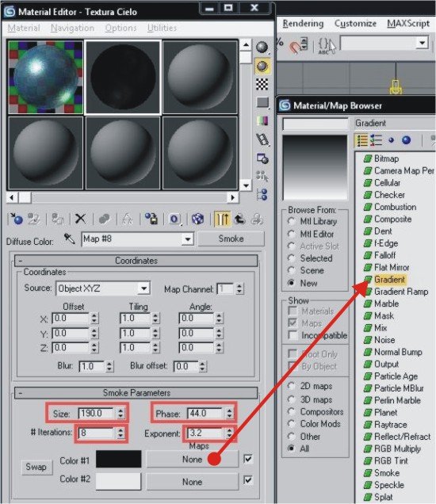
Task: Open the Rendering menu
Action: click(303, 24)
